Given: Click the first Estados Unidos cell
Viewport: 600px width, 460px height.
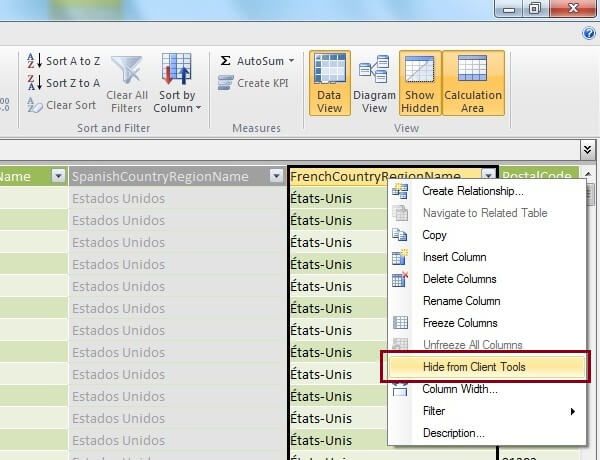Looking at the screenshot, I should (177, 198).
